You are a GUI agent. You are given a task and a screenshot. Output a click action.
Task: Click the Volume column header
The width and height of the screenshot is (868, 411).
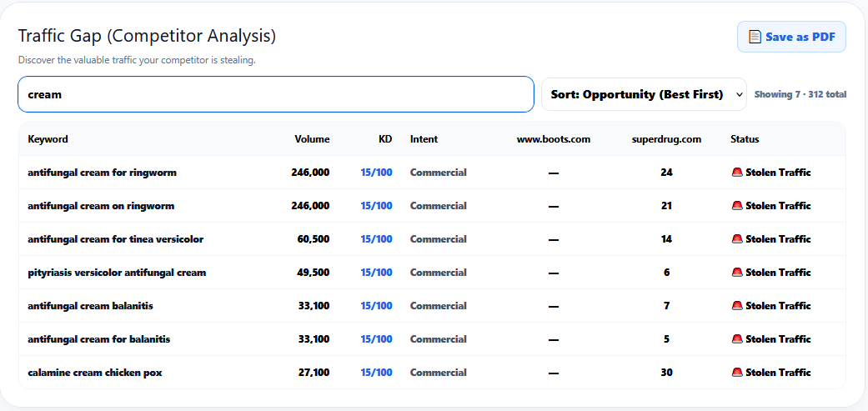(312, 139)
